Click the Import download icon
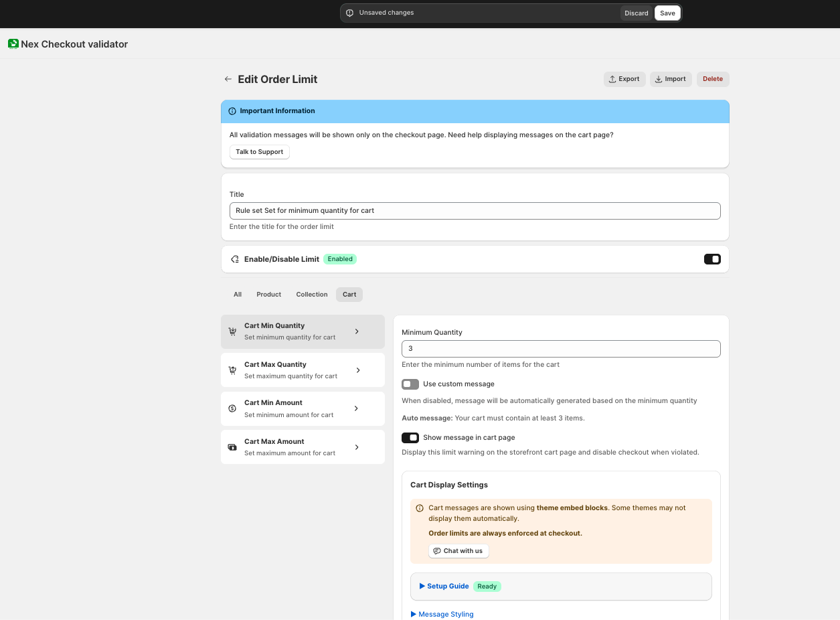The width and height of the screenshot is (840, 620). click(x=657, y=78)
